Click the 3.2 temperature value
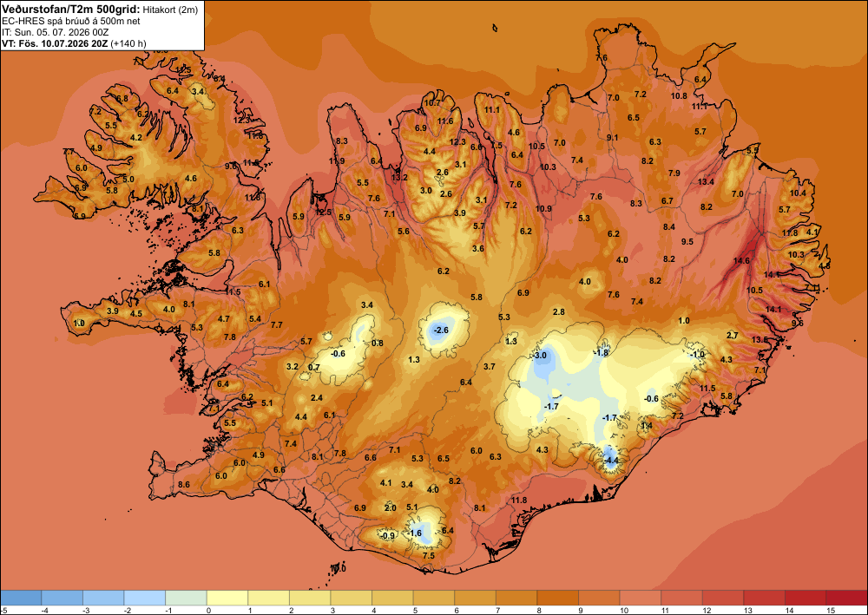Viewport: 868px width, 615px height. [x=293, y=367]
